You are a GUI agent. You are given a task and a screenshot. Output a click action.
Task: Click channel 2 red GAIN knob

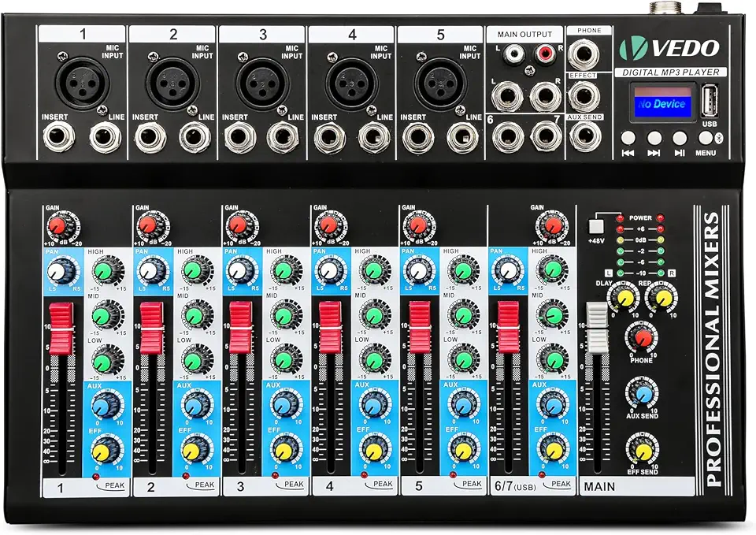(x=147, y=225)
